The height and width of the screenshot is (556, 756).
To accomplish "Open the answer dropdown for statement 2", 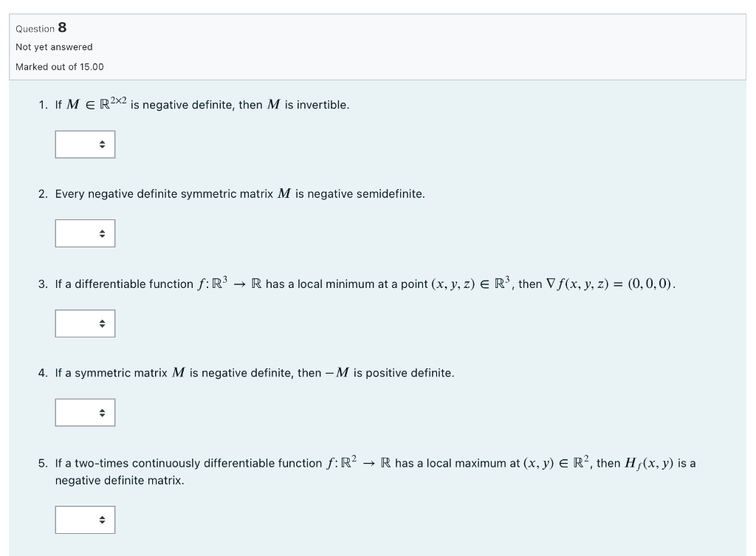I will (x=84, y=233).
